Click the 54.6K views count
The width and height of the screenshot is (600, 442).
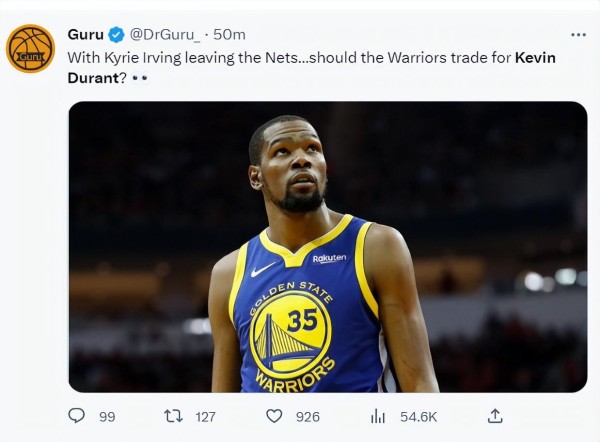pos(419,417)
